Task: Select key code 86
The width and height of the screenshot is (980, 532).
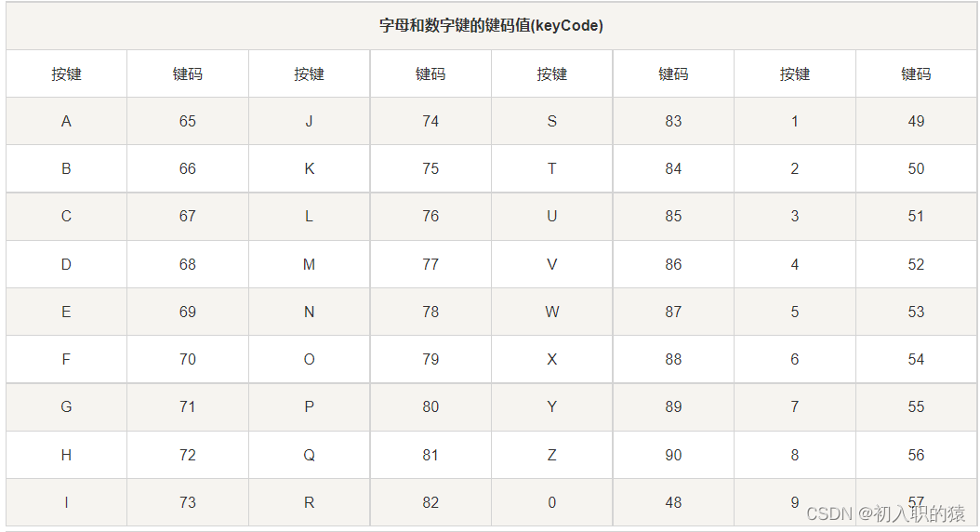Action: click(x=673, y=264)
